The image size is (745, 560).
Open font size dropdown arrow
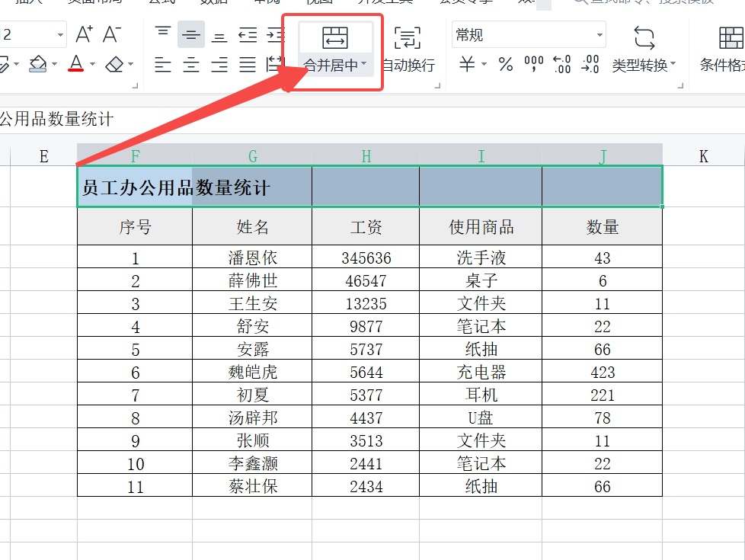(60, 35)
